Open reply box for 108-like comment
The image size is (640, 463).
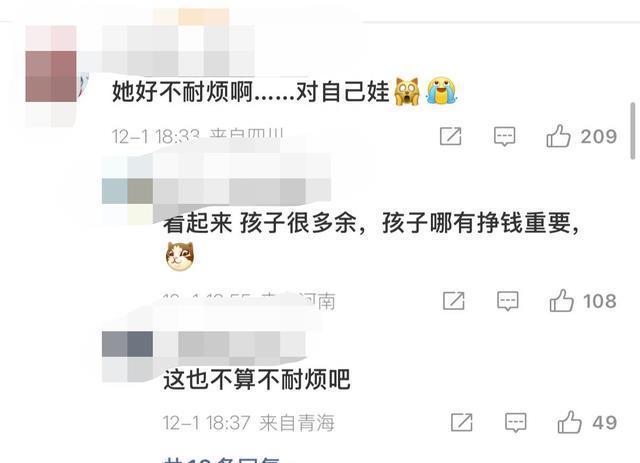pos(508,301)
